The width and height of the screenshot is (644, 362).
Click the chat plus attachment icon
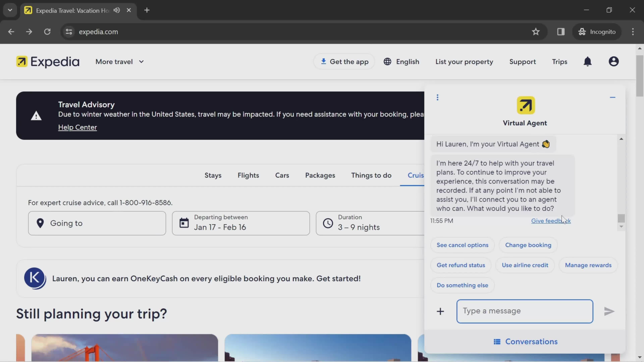pos(440,311)
